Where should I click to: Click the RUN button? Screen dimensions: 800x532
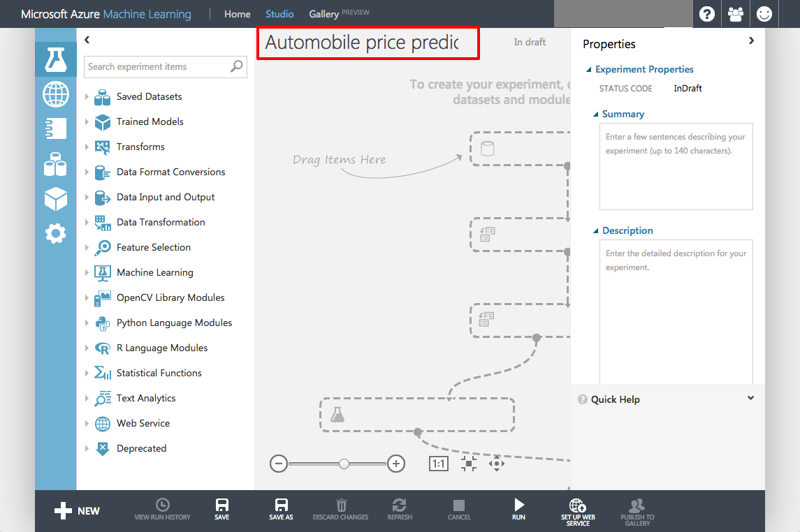(x=518, y=509)
